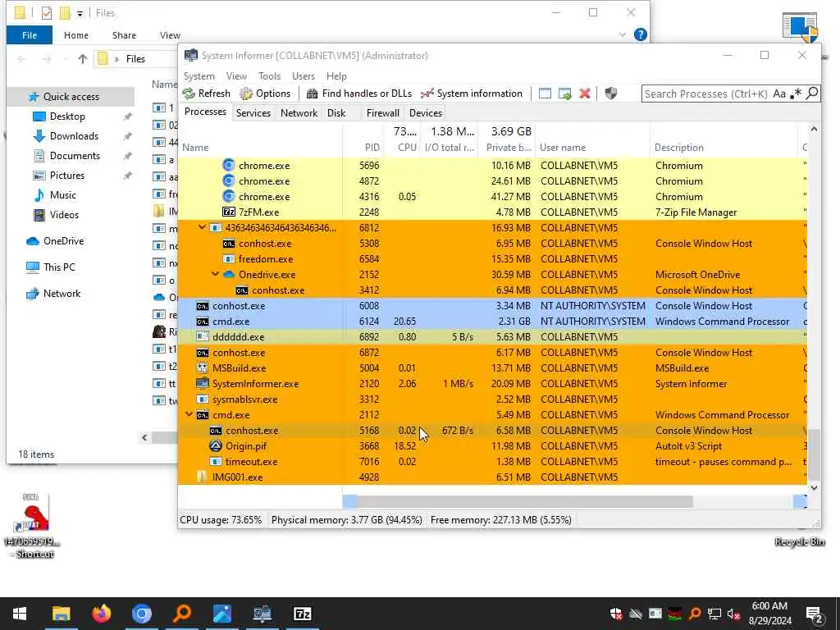
Task: Click Explorer up-one-level arrow
Action: point(83,59)
